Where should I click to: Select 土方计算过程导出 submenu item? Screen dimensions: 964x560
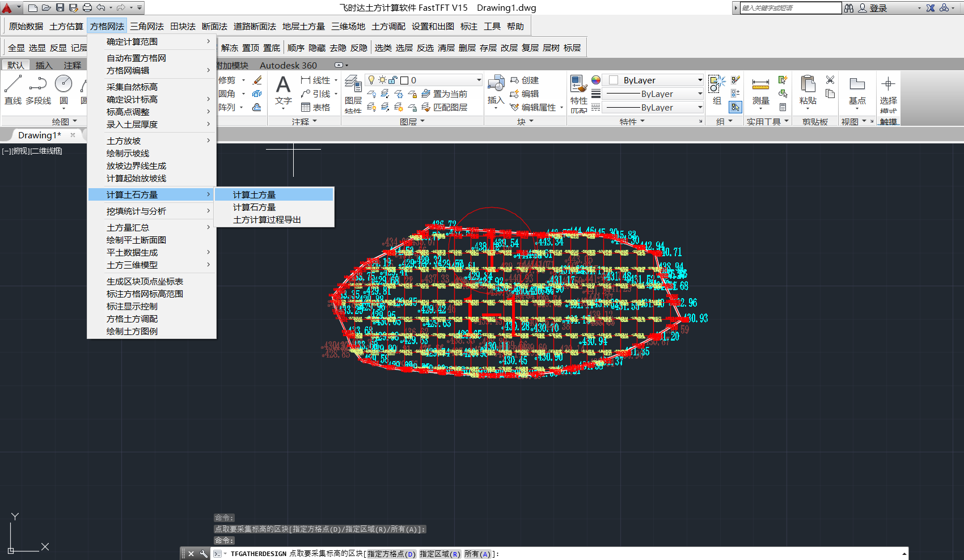pyautogui.click(x=274, y=219)
